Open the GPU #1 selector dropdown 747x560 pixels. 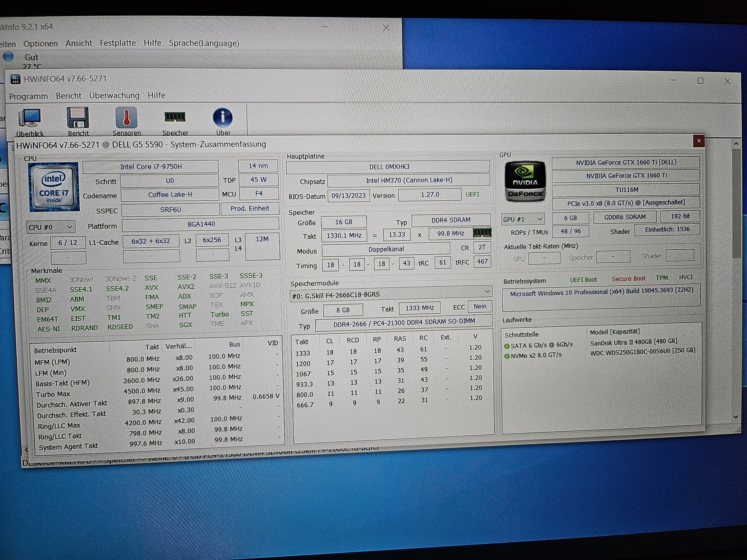point(523,219)
